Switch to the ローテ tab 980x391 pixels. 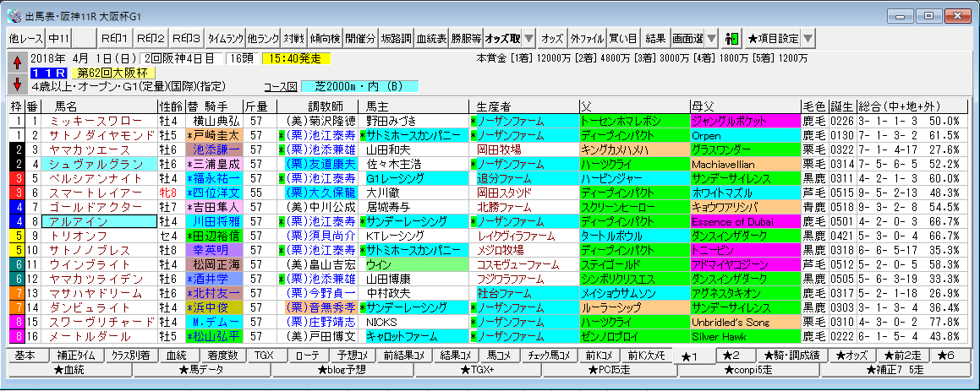point(310,356)
